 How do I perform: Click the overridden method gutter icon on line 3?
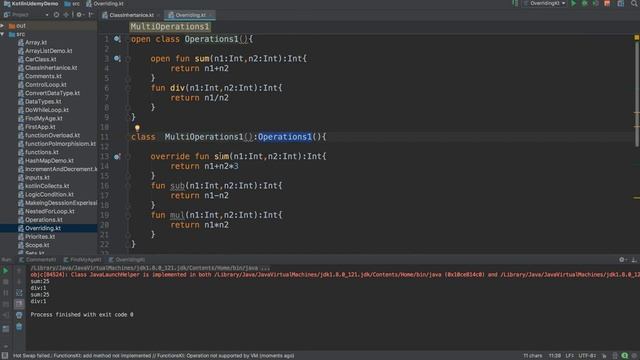click(x=117, y=58)
